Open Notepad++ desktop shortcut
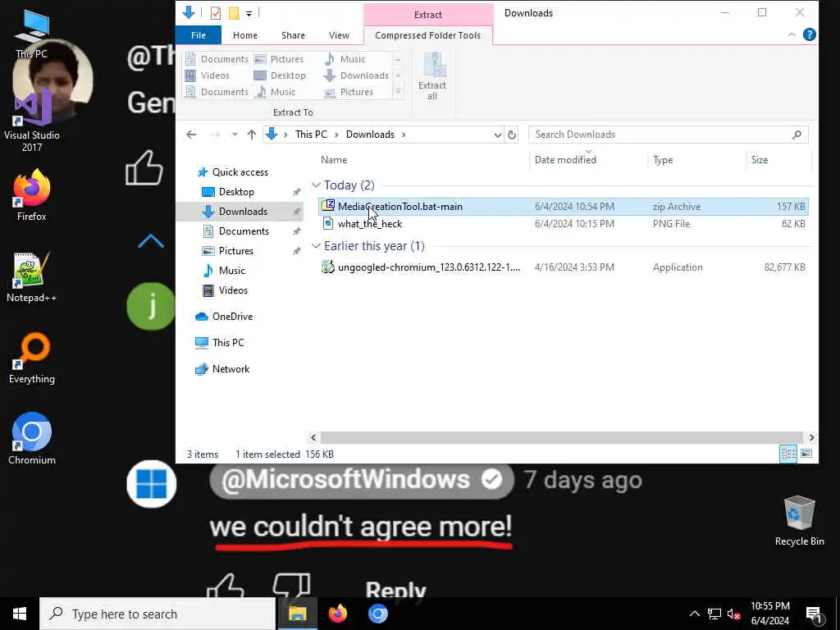The image size is (840, 630). pyautogui.click(x=32, y=277)
